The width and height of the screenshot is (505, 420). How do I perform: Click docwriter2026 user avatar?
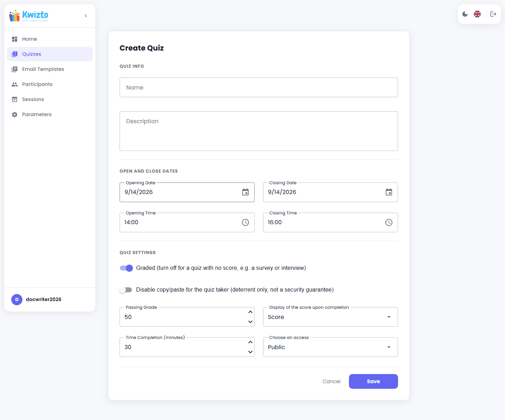pos(17,300)
